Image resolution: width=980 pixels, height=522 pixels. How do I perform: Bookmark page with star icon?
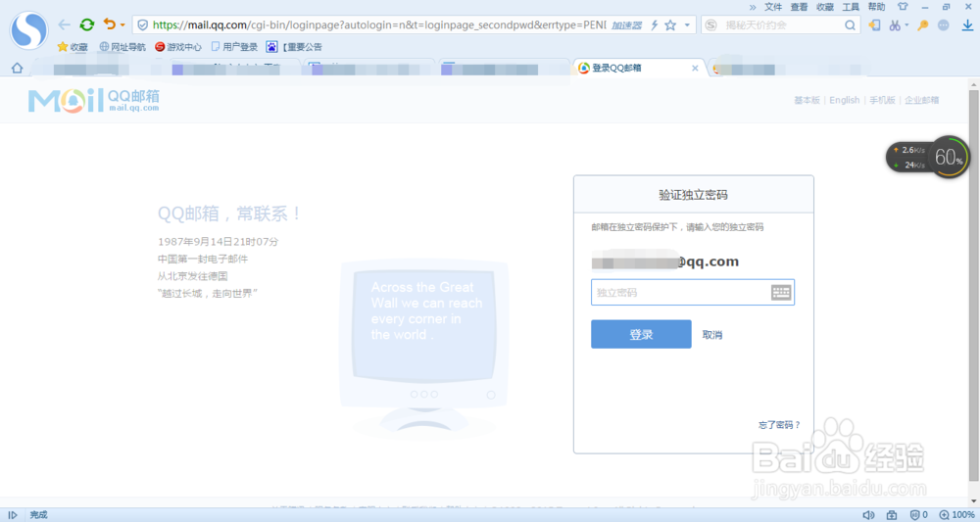(670, 25)
